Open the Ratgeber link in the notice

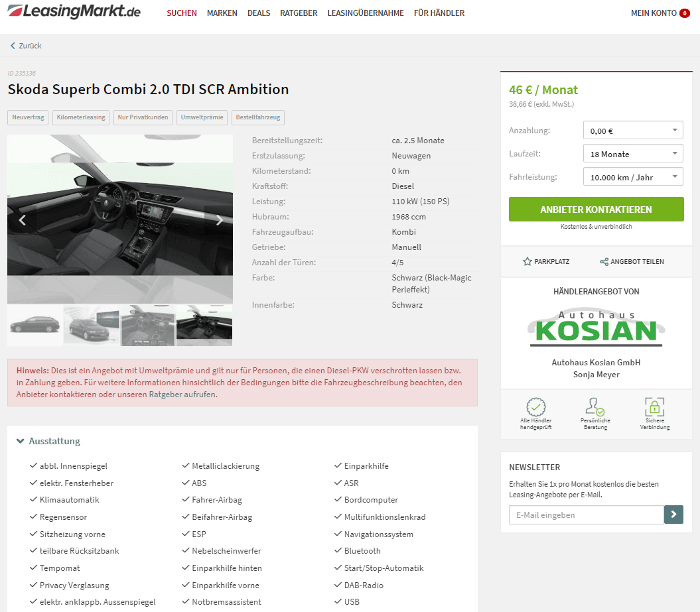point(165,395)
